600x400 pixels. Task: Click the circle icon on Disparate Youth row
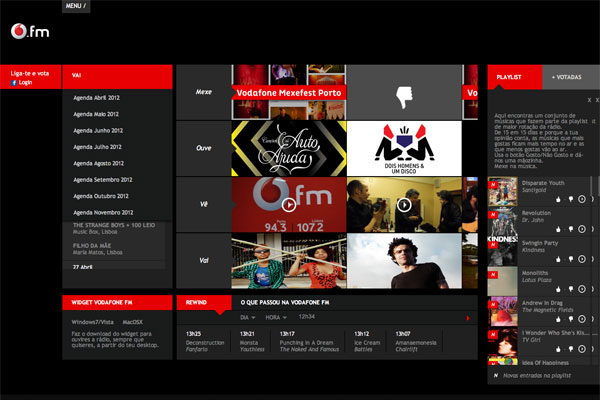pyautogui.click(x=582, y=199)
